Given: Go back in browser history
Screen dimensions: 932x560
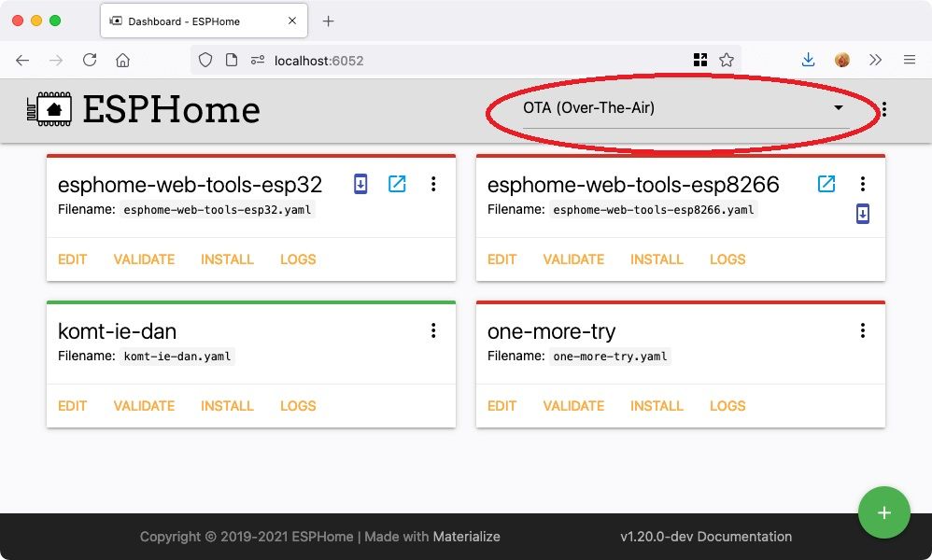Looking at the screenshot, I should coord(22,60).
